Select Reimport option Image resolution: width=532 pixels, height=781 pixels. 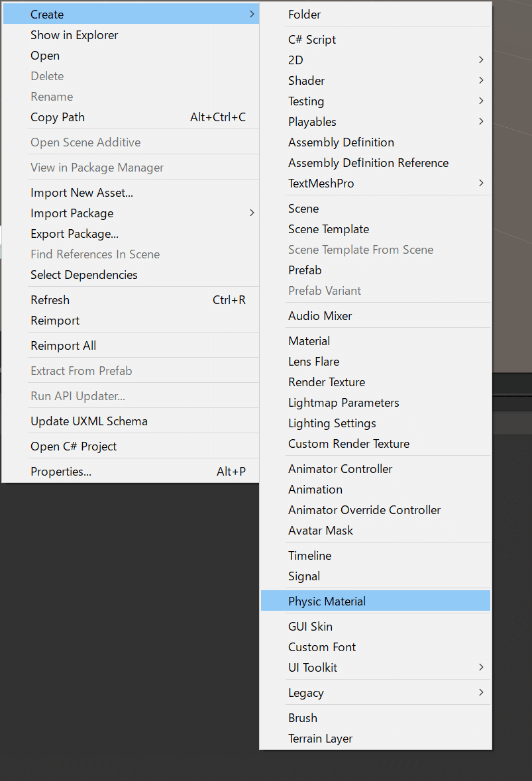coord(131,320)
